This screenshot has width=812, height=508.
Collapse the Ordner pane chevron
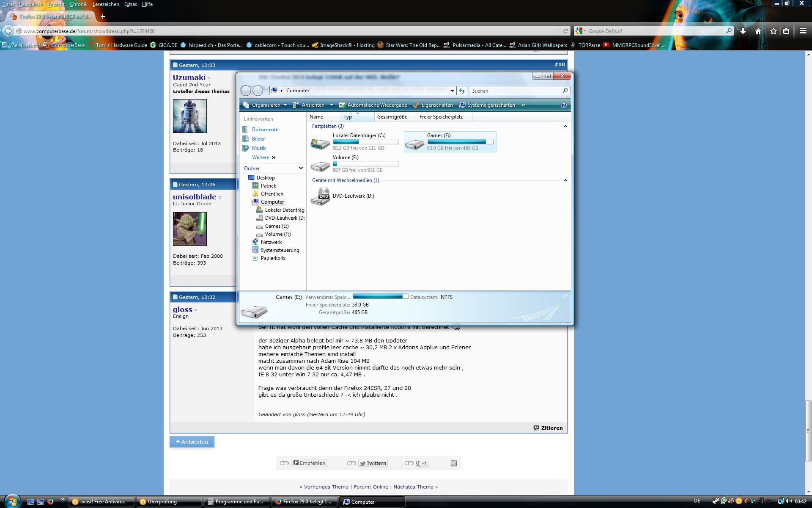click(301, 168)
